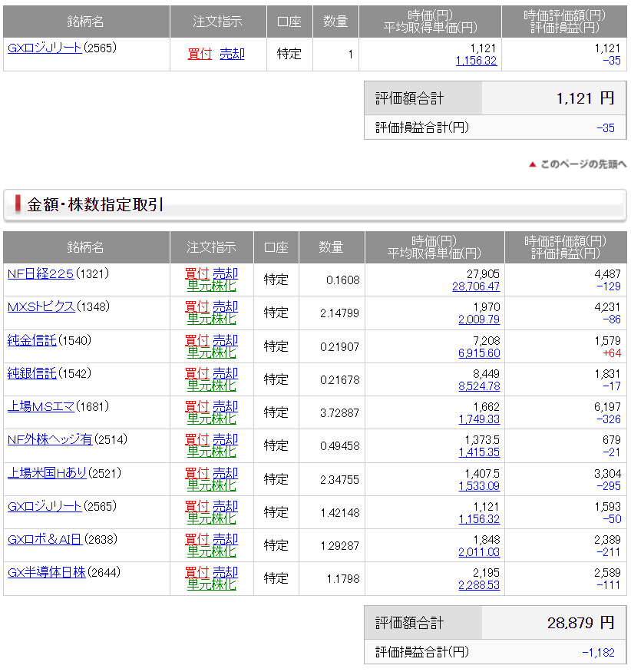Click 売却 for 上場MSエマ
631x672 pixels.
pyautogui.click(x=226, y=406)
